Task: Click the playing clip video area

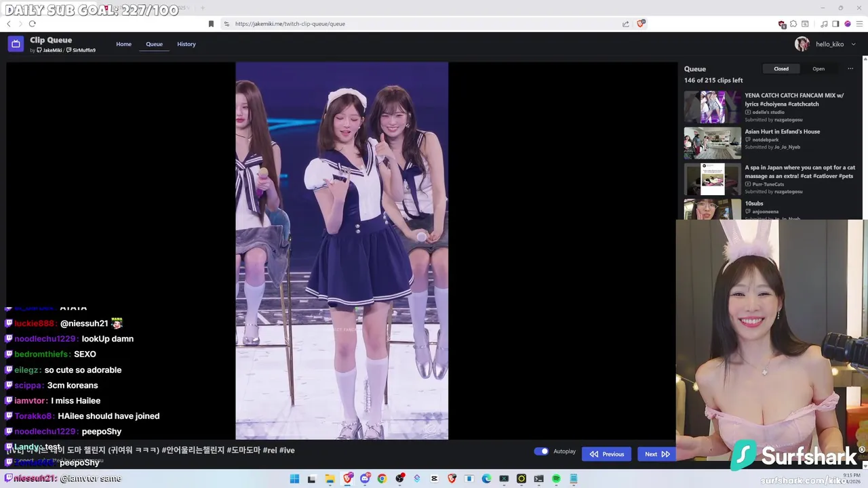Action: click(342, 251)
